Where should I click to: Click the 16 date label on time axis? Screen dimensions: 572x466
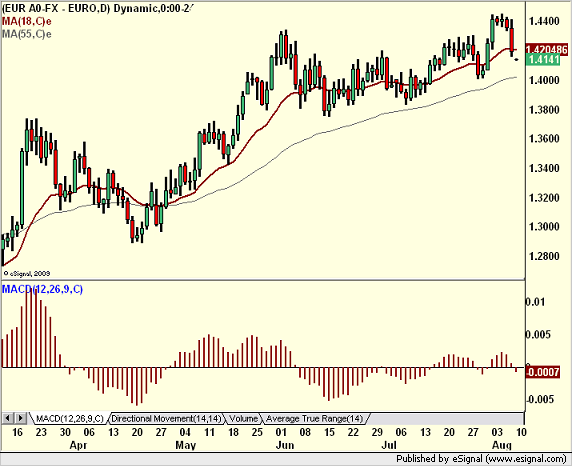tap(17, 432)
